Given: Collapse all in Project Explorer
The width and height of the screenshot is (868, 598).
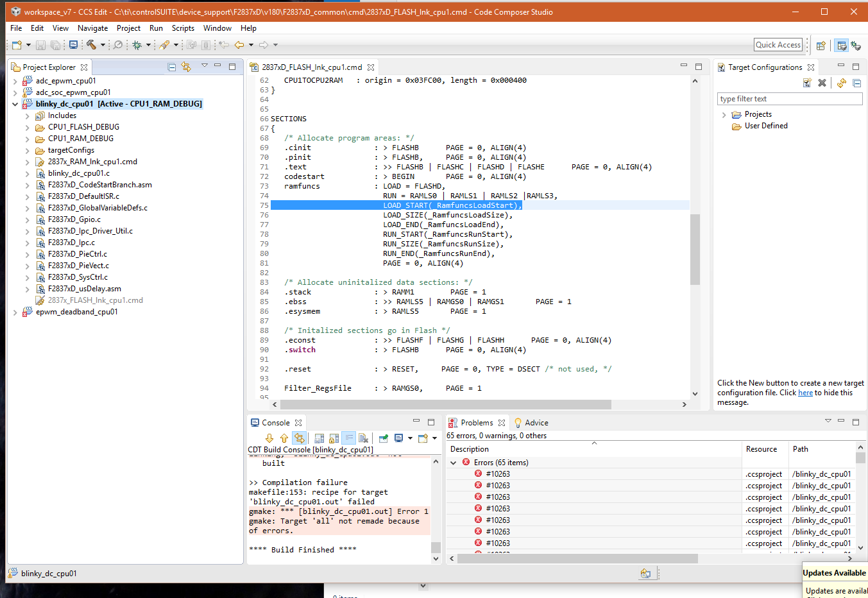Looking at the screenshot, I should click(171, 67).
